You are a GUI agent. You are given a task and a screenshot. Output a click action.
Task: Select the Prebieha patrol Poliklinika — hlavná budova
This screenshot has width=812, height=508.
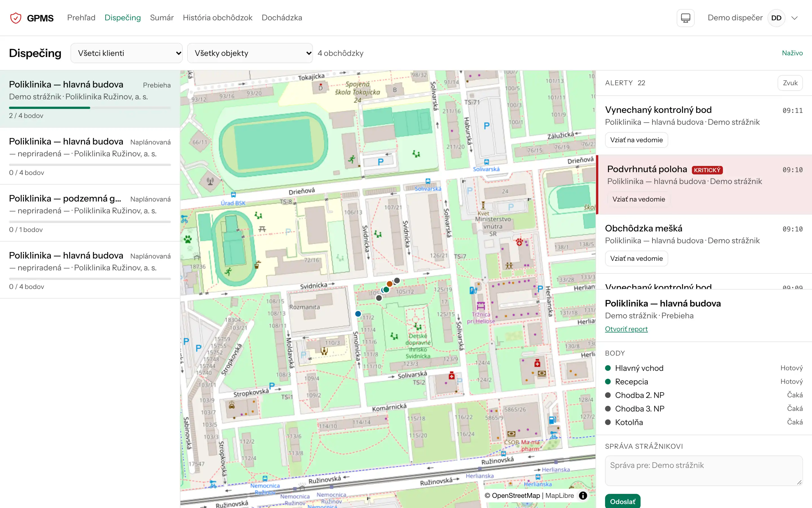(90, 99)
